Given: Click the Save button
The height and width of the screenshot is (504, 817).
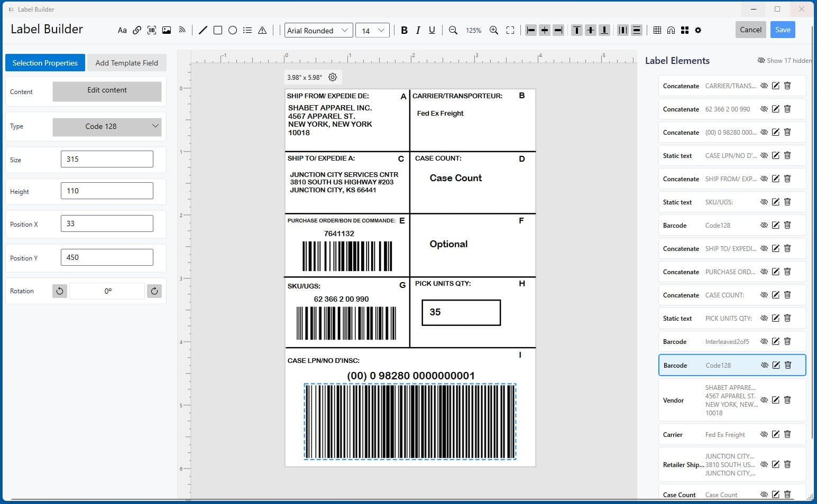Looking at the screenshot, I should tap(783, 30).
